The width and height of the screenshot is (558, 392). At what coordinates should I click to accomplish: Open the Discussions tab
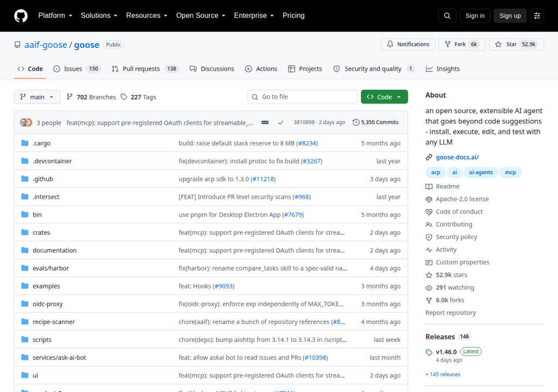[212, 69]
